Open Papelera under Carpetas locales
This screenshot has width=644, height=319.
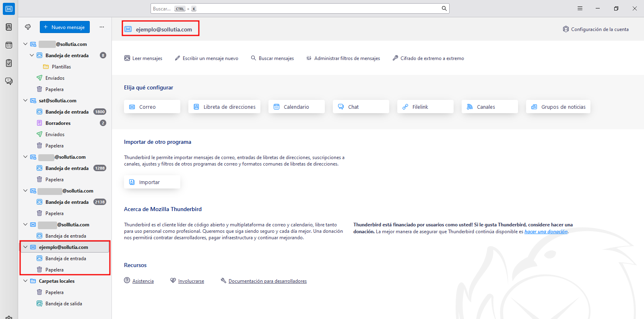pyautogui.click(x=65, y=292)
